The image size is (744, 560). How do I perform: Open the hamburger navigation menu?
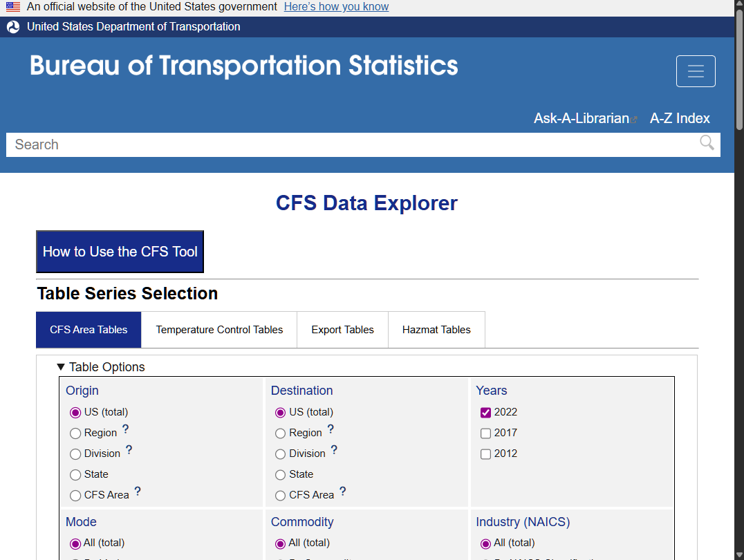coord(696,71)
